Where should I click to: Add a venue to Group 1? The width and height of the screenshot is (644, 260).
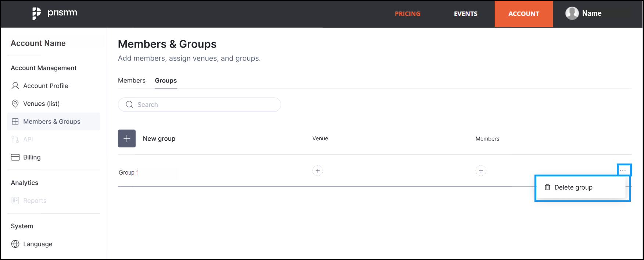[318, 171]
